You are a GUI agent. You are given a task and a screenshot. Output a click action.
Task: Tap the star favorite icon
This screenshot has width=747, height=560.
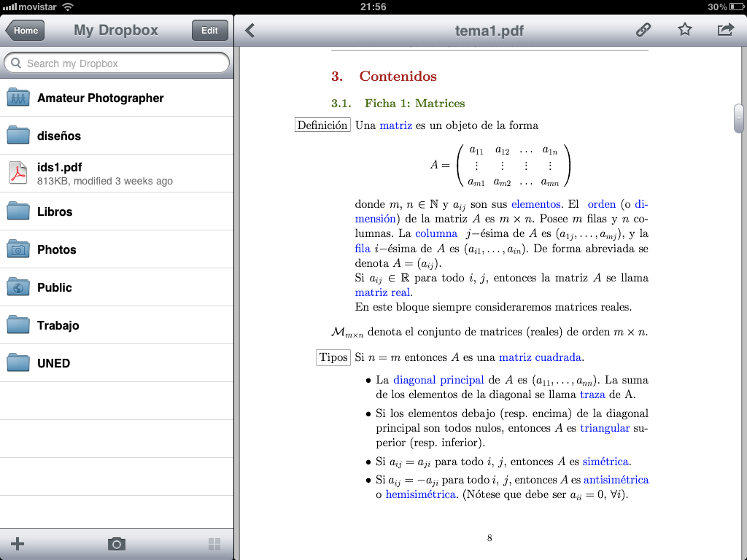pos(684,29)
